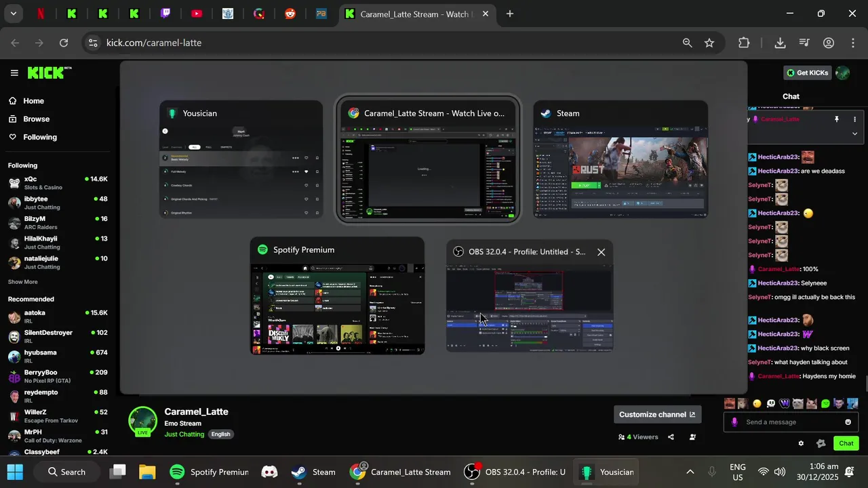868x488 pixels.
Task: Insert the green blob quick emote
Action: tap(825, 403)
